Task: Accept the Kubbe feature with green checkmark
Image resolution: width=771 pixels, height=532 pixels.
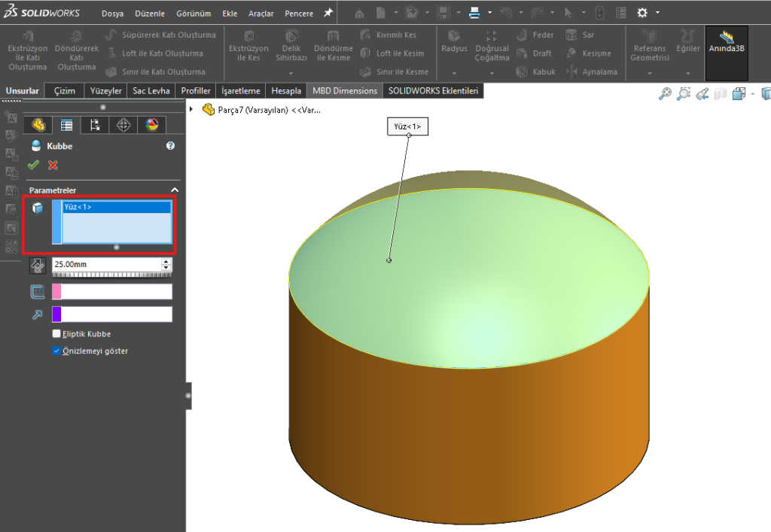Action: click(x=33, y=165)
